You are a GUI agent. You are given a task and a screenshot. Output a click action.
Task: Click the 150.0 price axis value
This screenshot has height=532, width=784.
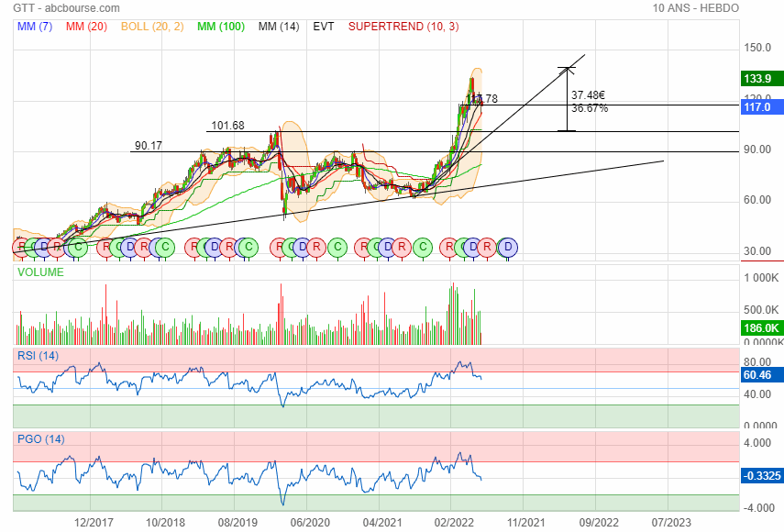click(x=757, y=48)
